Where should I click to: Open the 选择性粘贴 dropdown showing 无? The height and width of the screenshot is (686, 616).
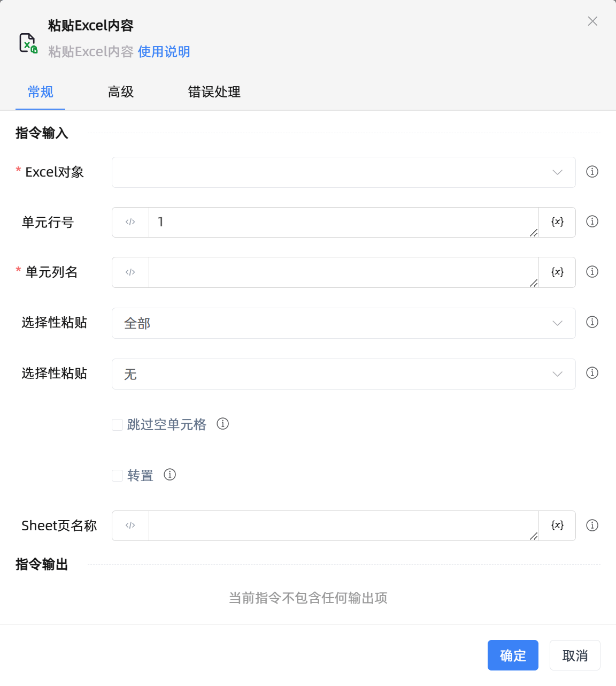[x=343, y=374]
